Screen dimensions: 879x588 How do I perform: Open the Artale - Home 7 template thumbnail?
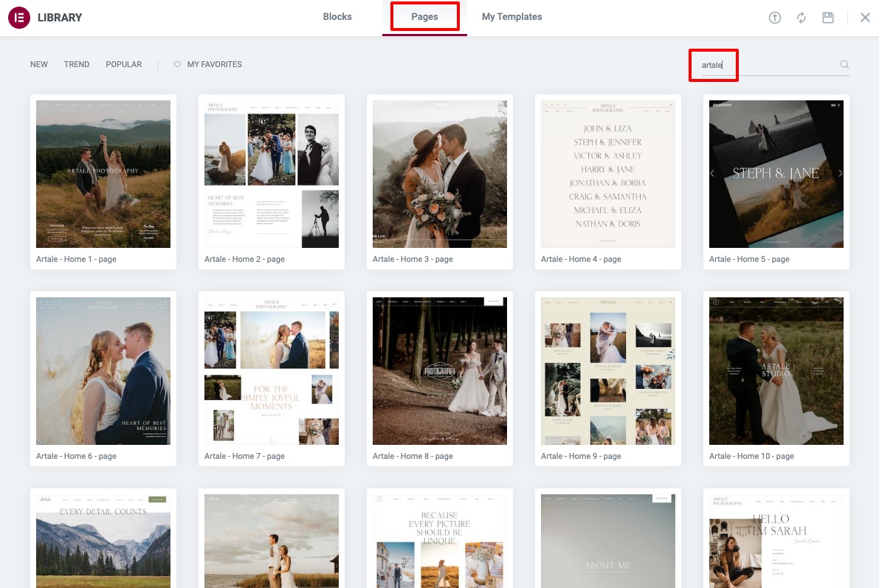click(271, 370)
